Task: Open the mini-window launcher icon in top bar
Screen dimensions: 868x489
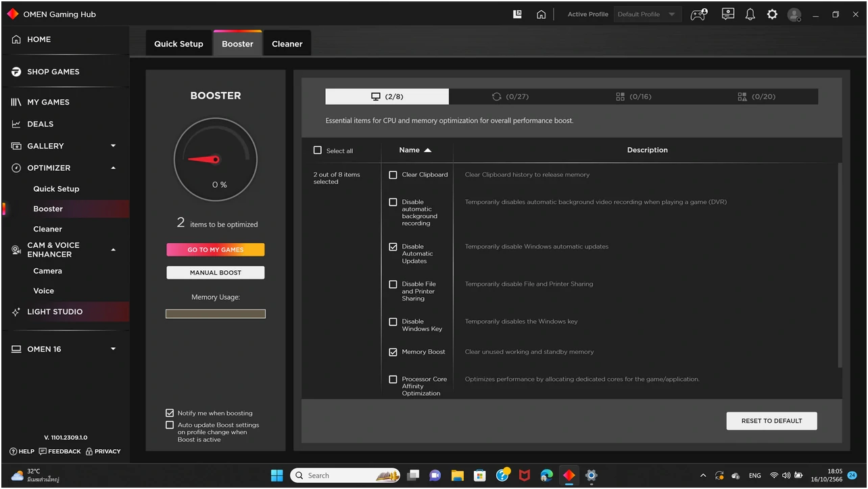Action: point(518,14)
